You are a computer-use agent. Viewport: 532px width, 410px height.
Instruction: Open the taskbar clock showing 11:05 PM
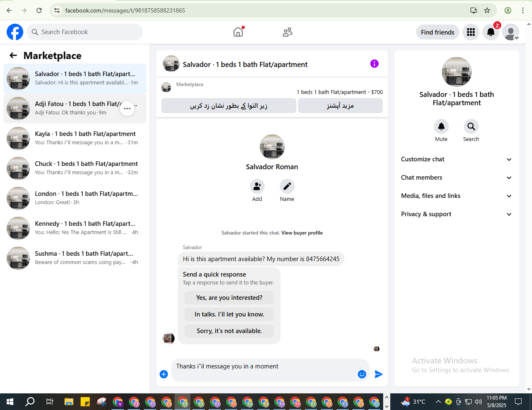coord(497,402)
